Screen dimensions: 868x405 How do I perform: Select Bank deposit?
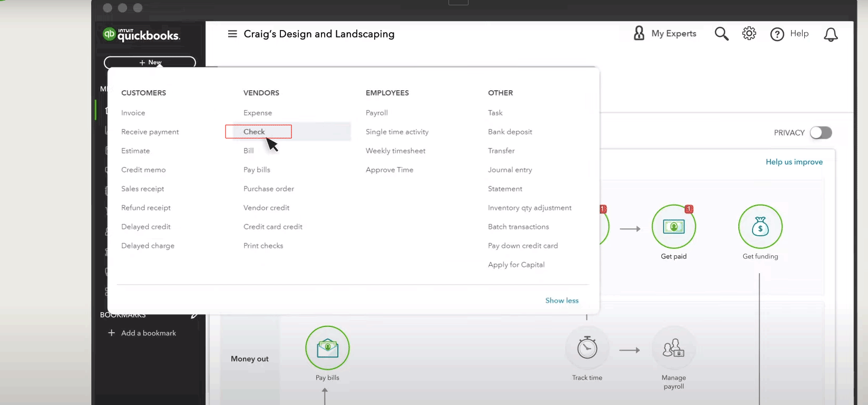point(510,132)
